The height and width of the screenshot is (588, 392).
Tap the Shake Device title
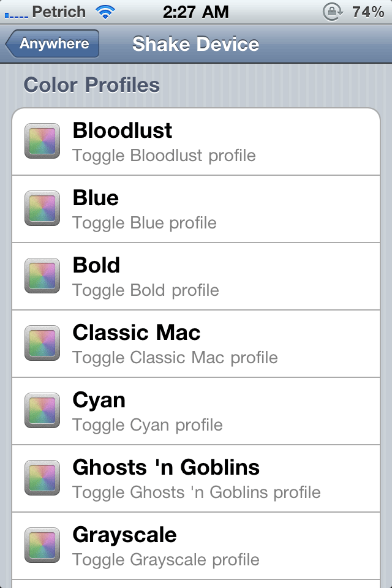[x=196, y=44]
